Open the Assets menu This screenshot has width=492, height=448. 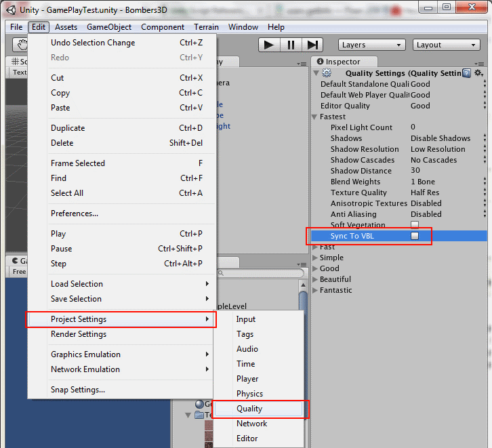[x=66, y=27]
